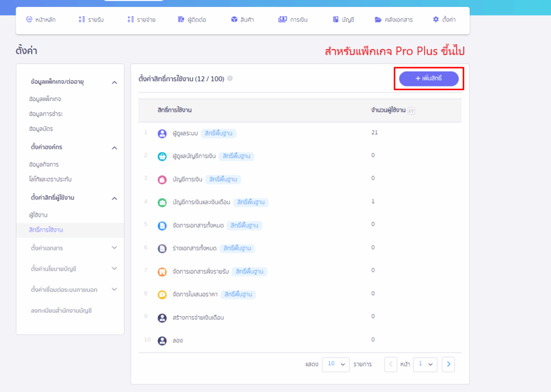Screen dimensions: 551x392
Task: Click the บัญชีการเงินและเงินเดือน green icon
Action: 162,203
